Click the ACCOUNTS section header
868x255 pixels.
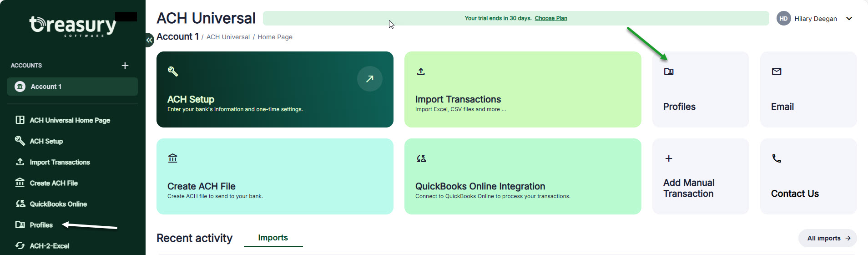click(26, 66)
